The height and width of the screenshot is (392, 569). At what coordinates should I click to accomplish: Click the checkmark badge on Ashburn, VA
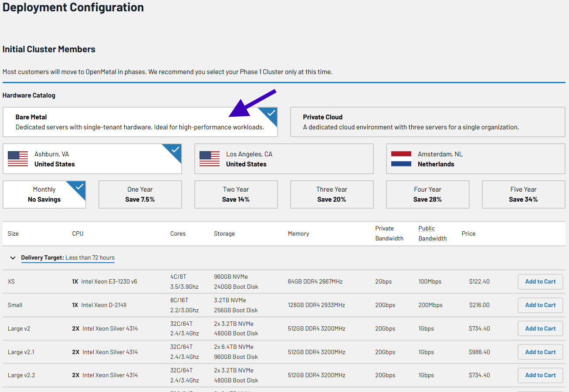[175, 150]
